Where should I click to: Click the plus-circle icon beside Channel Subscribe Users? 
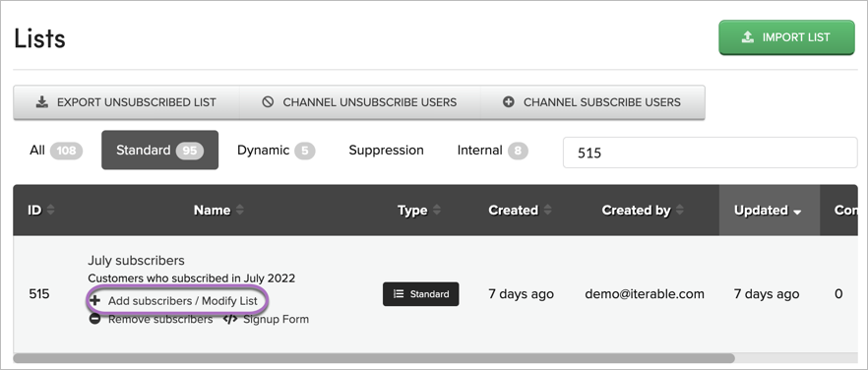[508, 102]
